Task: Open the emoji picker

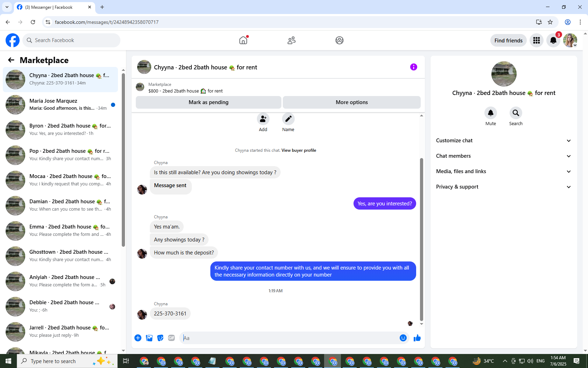Action: [403, 338]
